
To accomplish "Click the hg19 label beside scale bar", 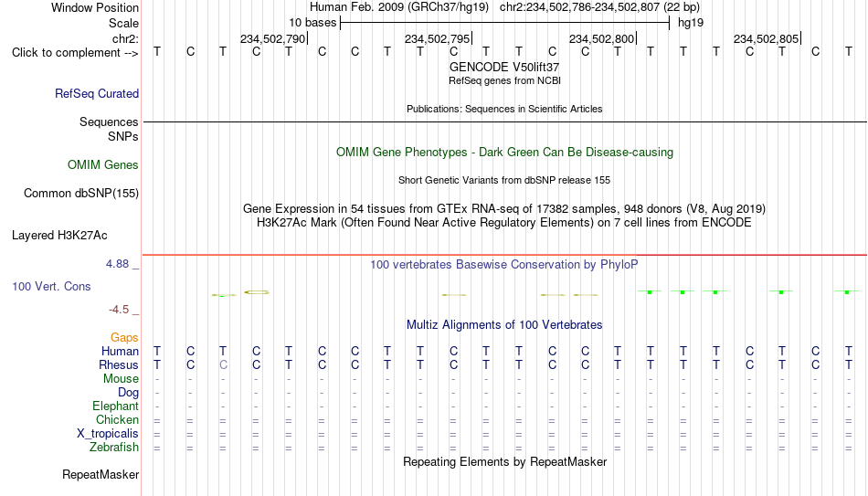I will [x=691, y=23].
